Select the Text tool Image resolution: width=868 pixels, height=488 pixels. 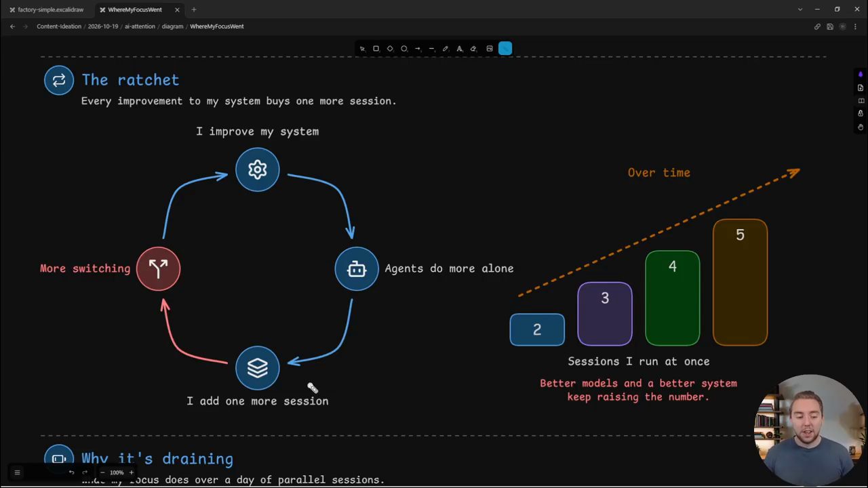(459, 49)
